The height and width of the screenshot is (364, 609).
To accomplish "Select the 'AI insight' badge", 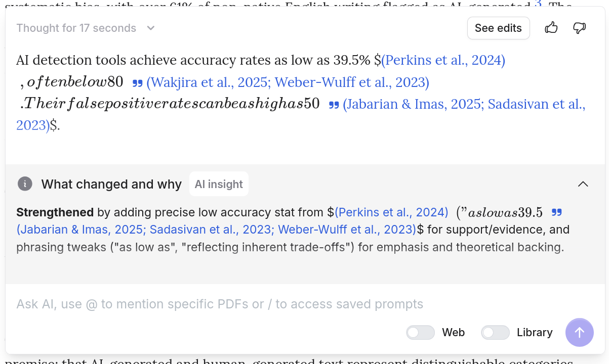I will click(219, 184).
